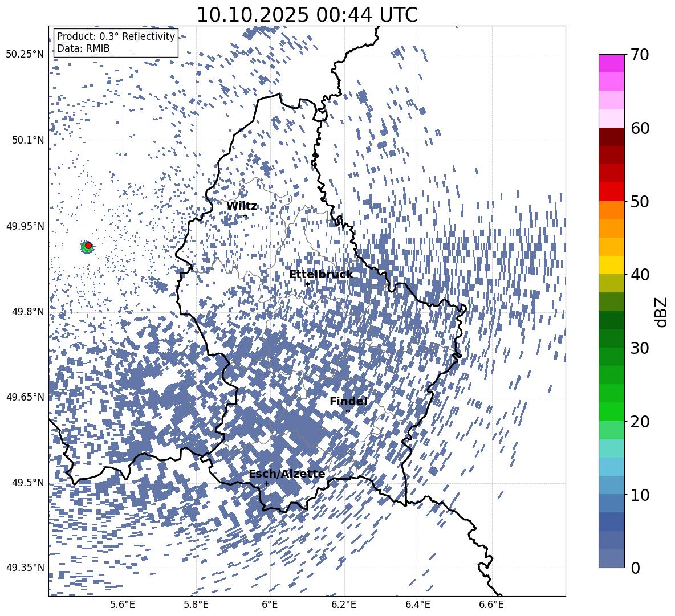Viewport: 675px width, 616px height.
Task: Click the magenta top colorbar segment
Action: [611, 64]
